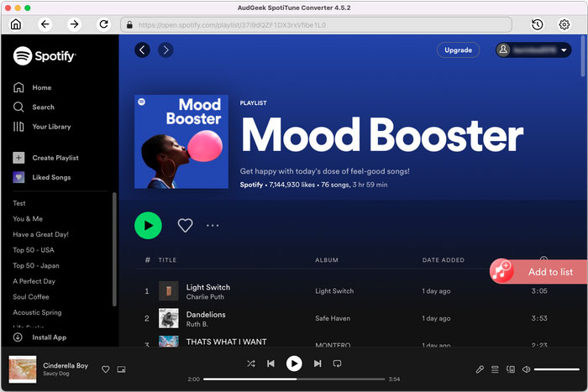
Task: Click the Cinderella Boy now-playing cover
Action: tap(23, 369)
